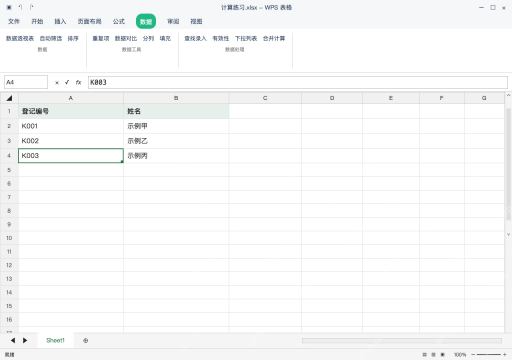The width and height of the screenshot is (512, 360).
Task: Cancel the edit with the X icon
Action: pyautogui.click(x=57, y=83)
